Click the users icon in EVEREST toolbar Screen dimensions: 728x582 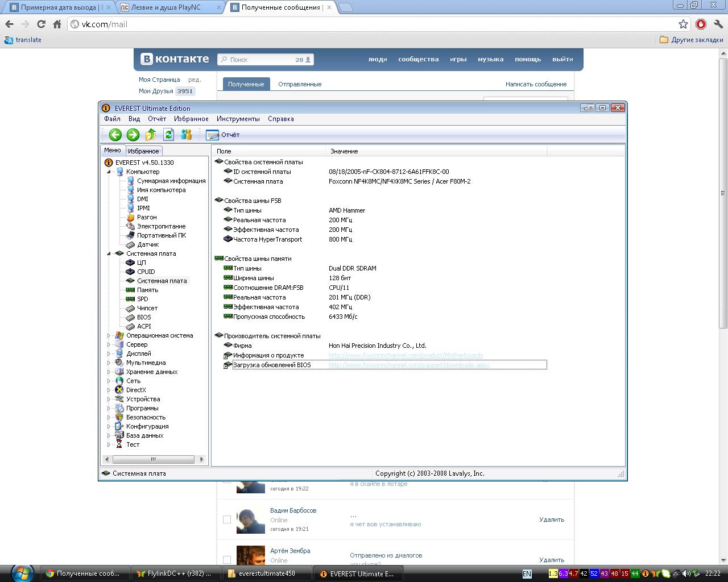[x=187, y=135]
